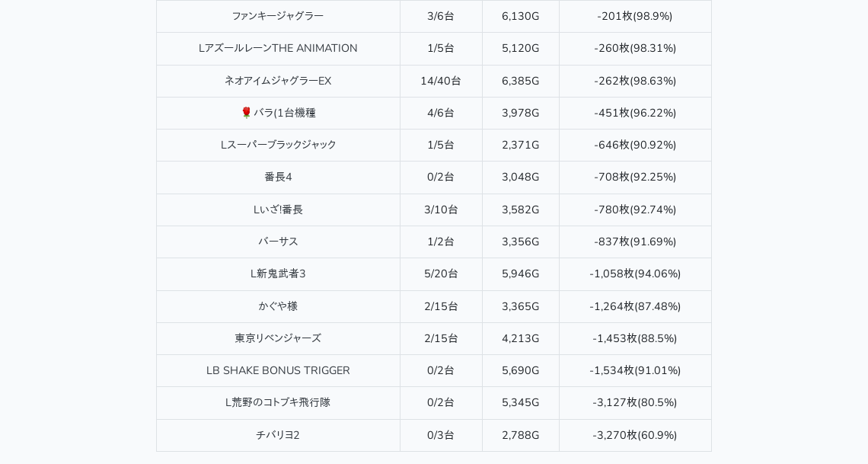The image size is (868, 464).
Task: Click the Lいざ!番長 name cell
Action: 278,210
